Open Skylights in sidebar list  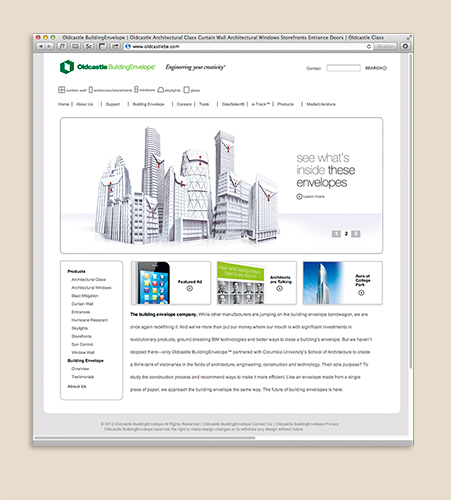point(80,328)
